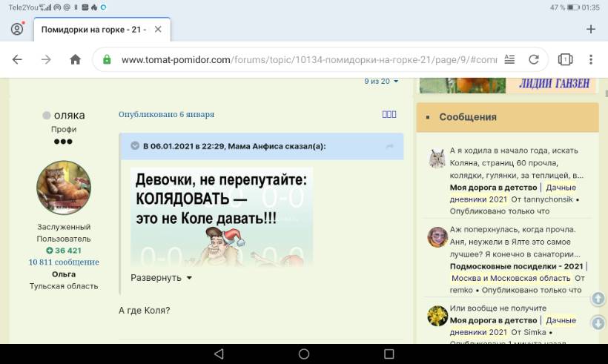Viewport: 608px width, 364px height.
Task: Open the 9 из 20 page dropdown
Action: click(x=381, y=81)
